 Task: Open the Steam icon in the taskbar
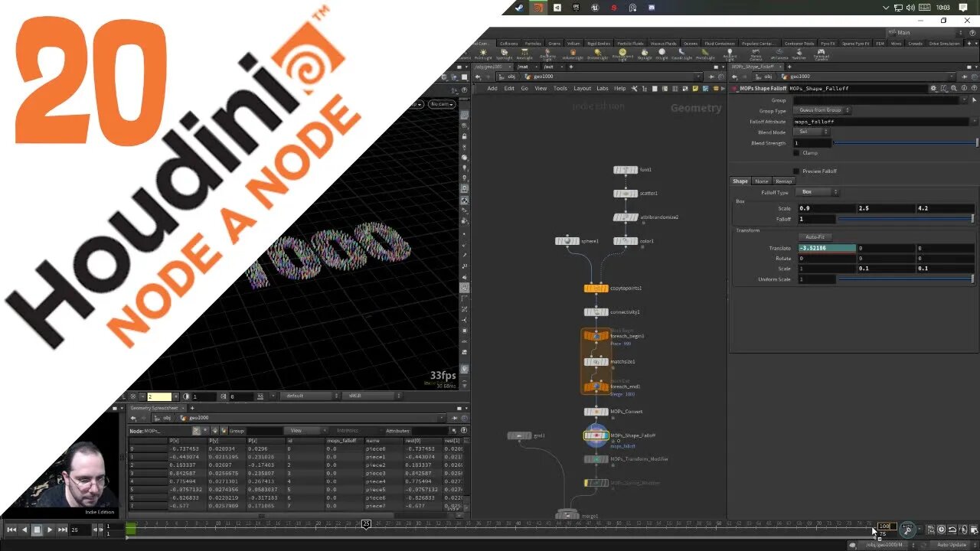[519, 8]
